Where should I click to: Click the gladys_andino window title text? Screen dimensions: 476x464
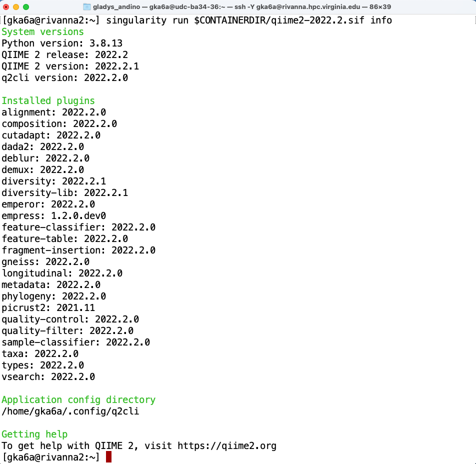coord(114,6)
